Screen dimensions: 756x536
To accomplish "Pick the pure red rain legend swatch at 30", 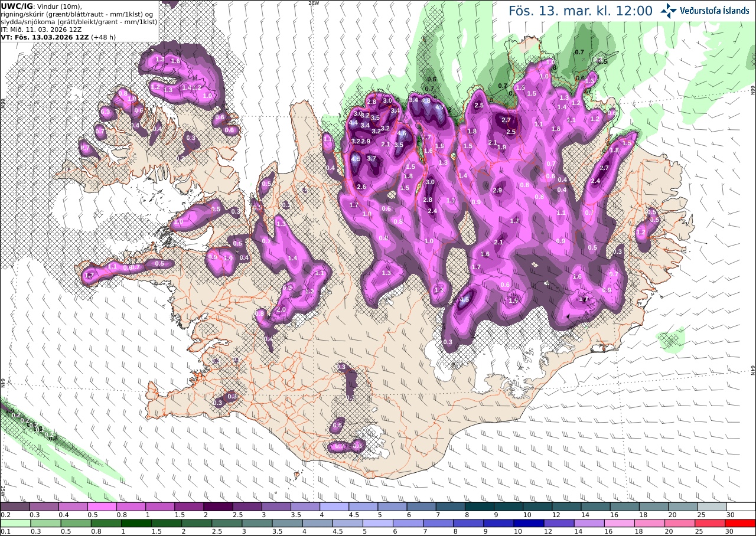I will (x=741, y=523).
